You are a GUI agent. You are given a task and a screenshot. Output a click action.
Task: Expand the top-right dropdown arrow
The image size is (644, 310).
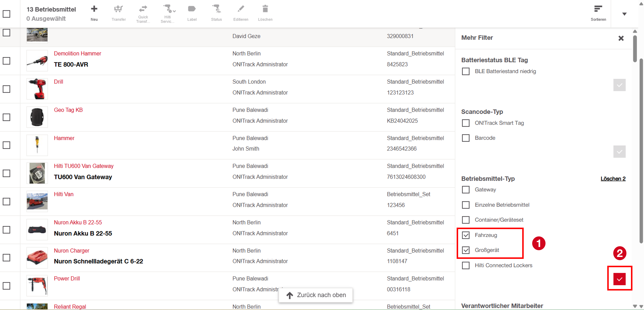(x=625, y=14)
